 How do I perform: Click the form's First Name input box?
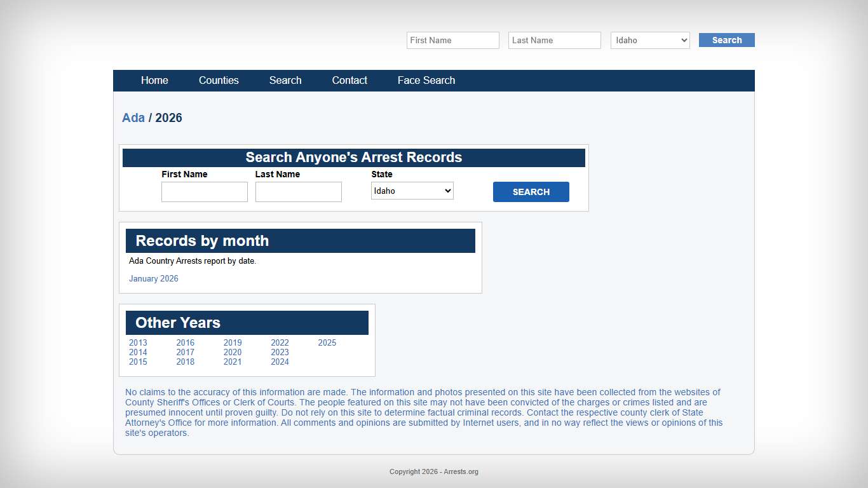pos(204,192)
